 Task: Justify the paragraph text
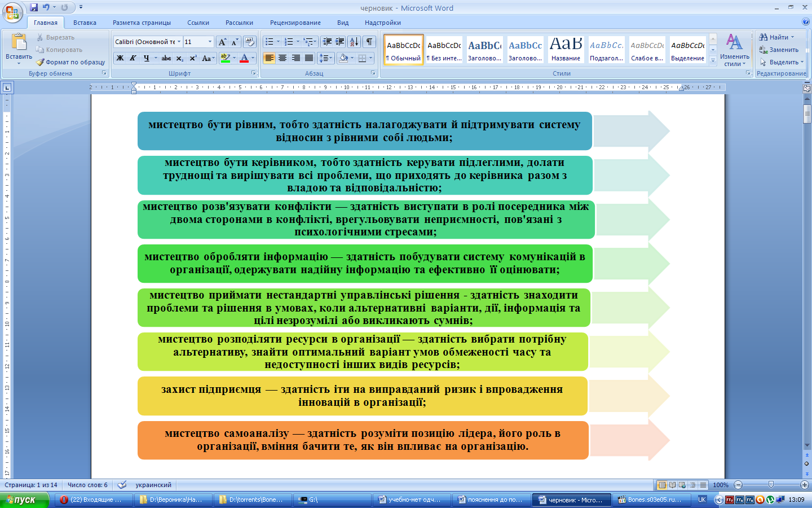[x=309, y=58]
